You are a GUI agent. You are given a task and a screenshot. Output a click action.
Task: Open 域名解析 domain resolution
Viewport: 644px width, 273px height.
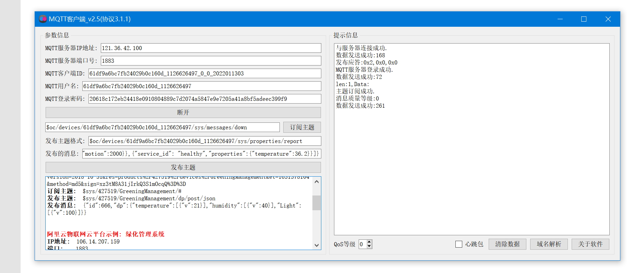(549, 244)
